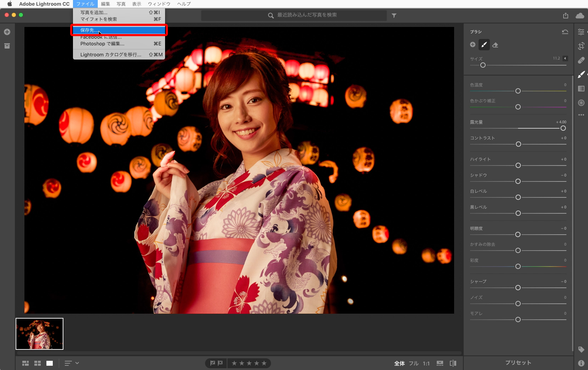Click the サイズ slider handle
The image size is (588, 370).
pos(483,65)
